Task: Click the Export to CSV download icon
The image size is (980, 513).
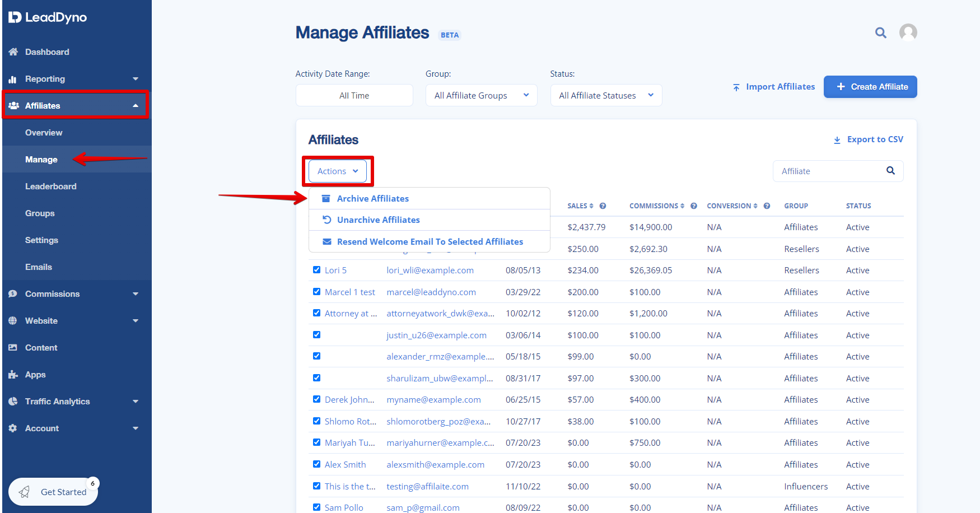Action: (x=837, y=140)
